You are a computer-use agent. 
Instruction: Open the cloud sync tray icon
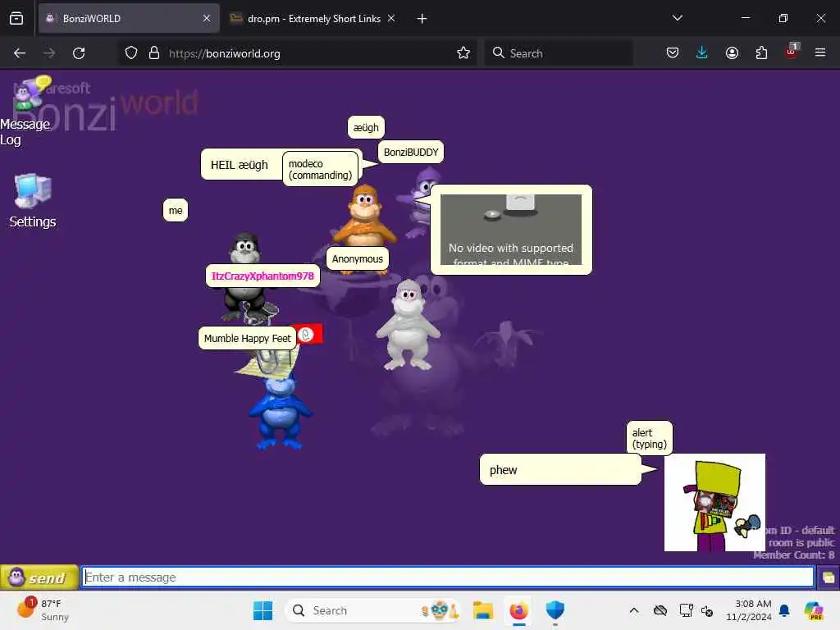coord(660,610)
